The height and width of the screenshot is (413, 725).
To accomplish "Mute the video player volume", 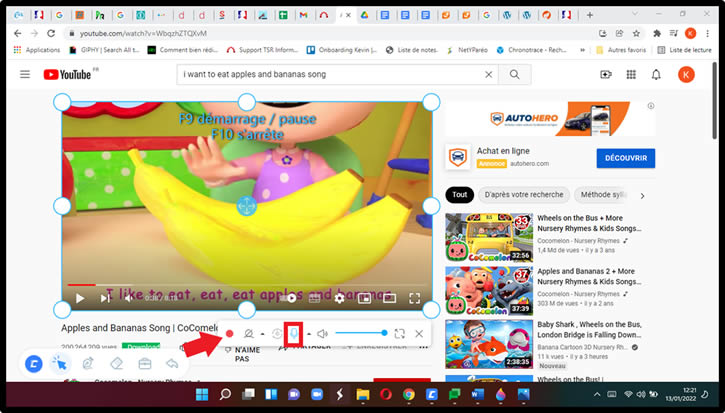I will [x=129, y=299].
